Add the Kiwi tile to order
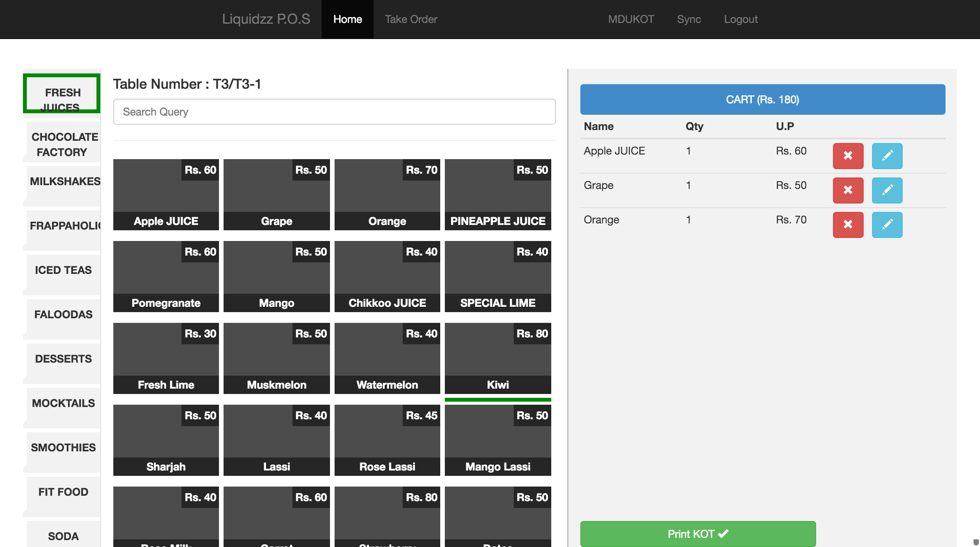 pyautogui.click(x=497, y=358)
